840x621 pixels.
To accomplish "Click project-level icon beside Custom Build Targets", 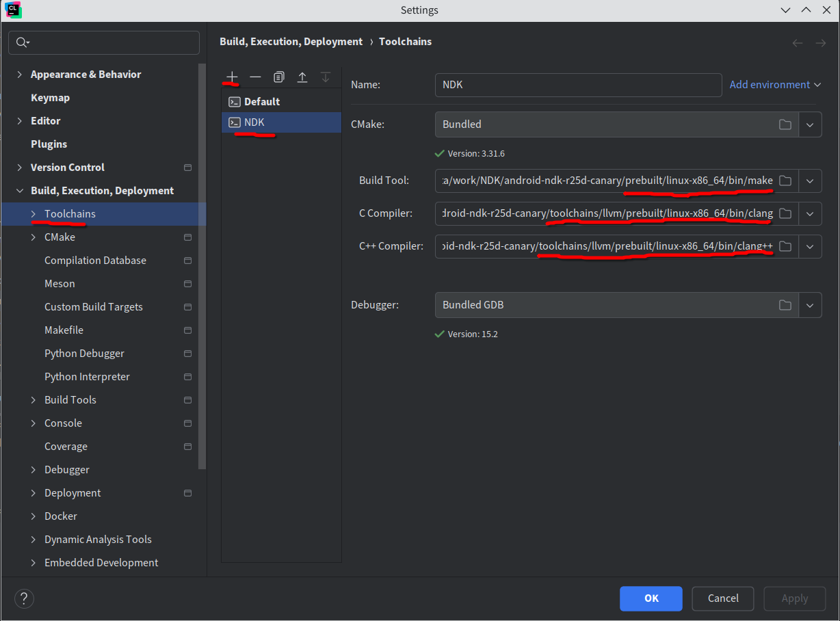I will pos(188,307).
